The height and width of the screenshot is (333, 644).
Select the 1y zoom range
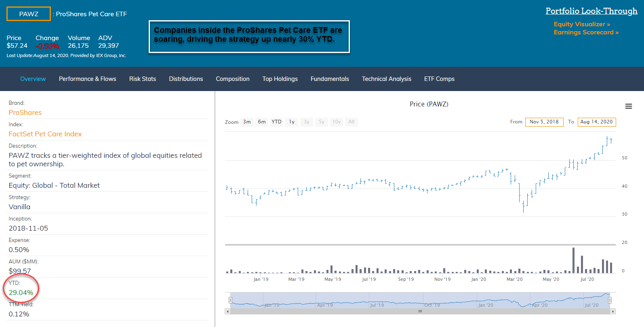click(292, 122)
